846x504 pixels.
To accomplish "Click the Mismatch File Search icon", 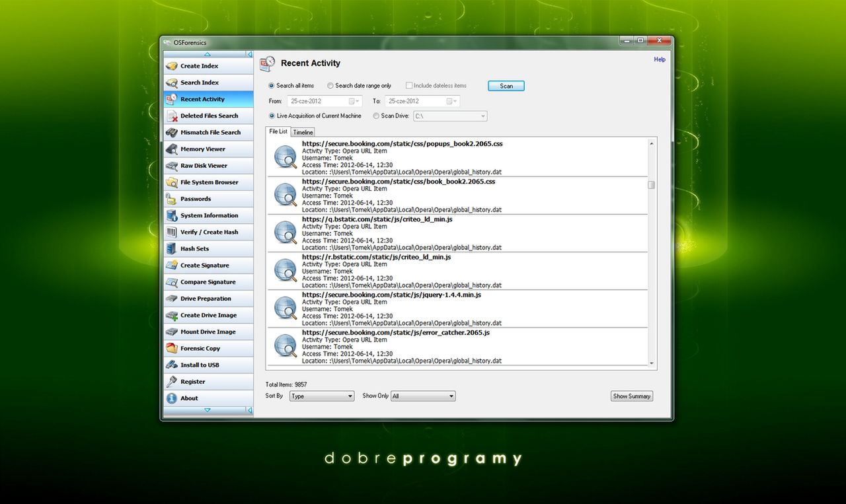I will pyautogui.click(x=172, y=132).
